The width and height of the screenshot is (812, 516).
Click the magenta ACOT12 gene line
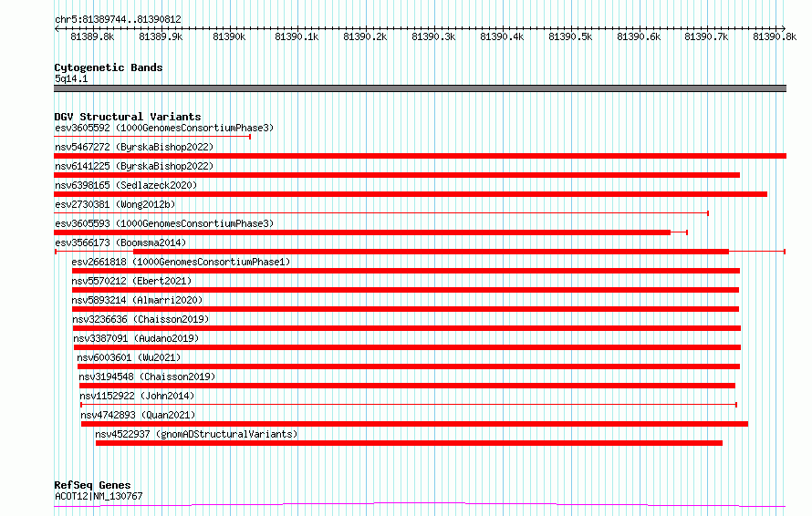coord(420,504)
